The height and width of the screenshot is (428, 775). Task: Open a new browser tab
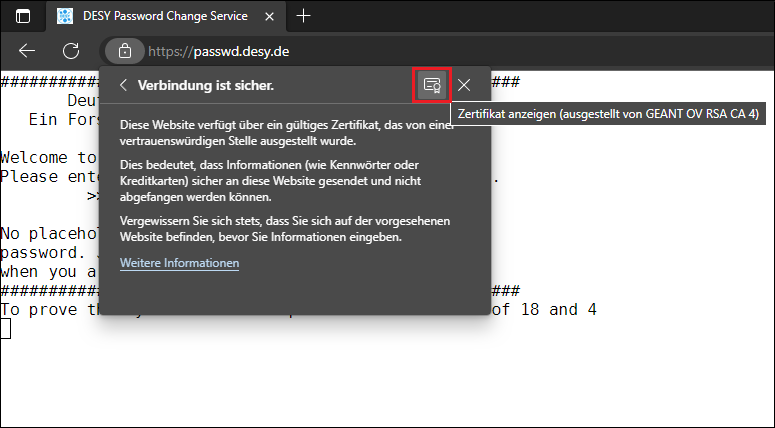point(303,16)
